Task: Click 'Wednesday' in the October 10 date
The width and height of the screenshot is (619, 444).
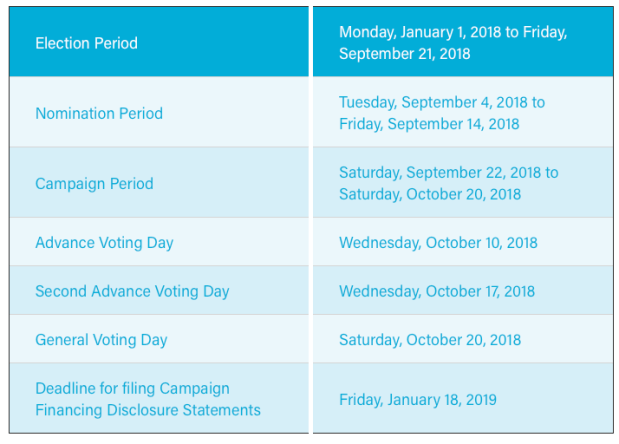Action: (379, 243)
